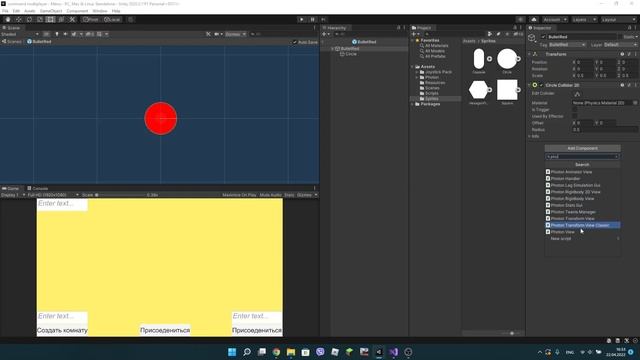This screenshot has width=640, height=360.
Task: Expand the Photon folder arrow
Action: 417,77
